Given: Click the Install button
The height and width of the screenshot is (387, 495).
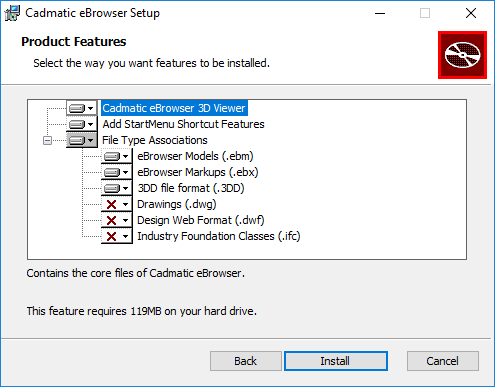Looking at the screenshot, I should 336,361.
